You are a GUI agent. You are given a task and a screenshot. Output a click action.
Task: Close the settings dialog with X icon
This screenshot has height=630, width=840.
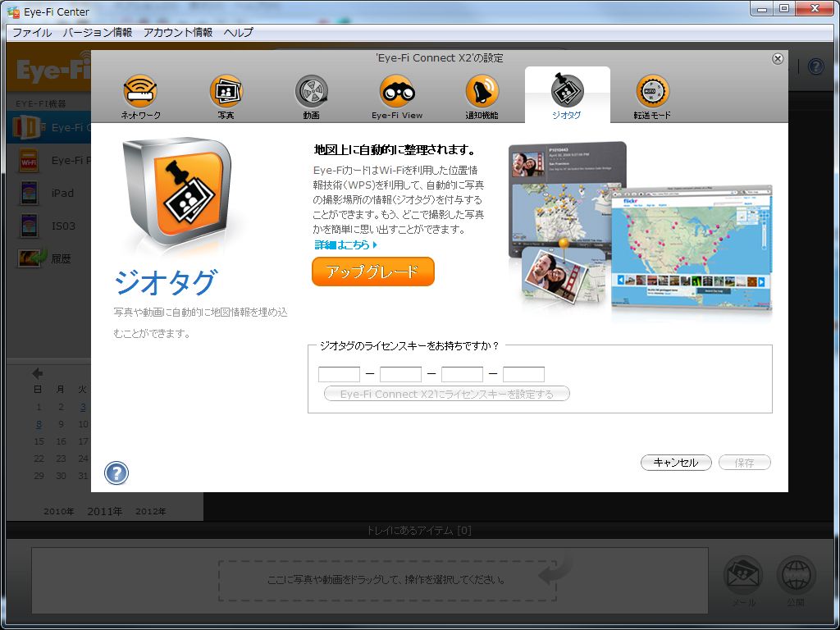coord(778,59)
